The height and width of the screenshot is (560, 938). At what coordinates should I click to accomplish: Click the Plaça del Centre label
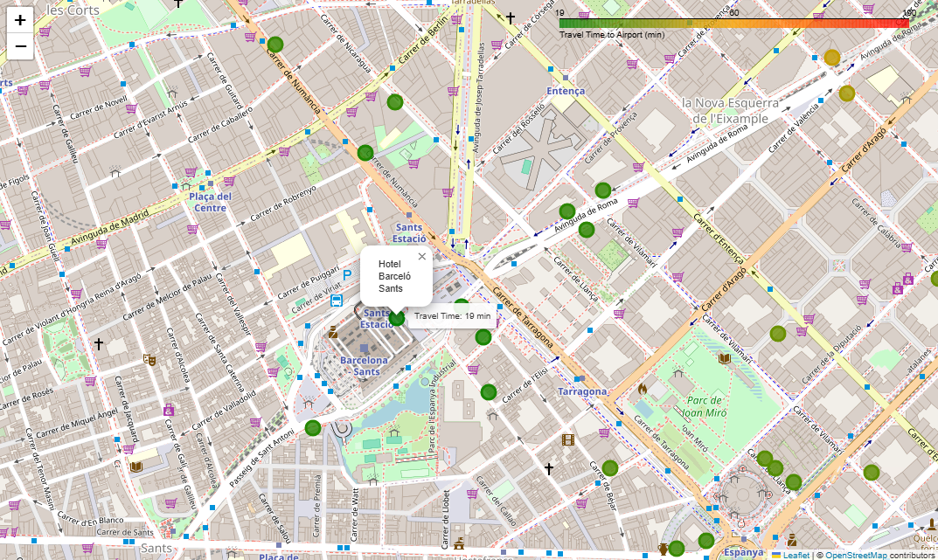tap(210, 202)
